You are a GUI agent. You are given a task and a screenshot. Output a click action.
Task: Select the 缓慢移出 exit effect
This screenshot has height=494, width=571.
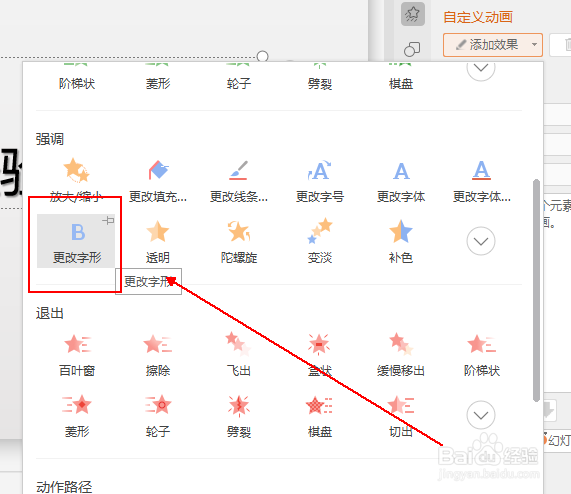[x=401, y=355]
